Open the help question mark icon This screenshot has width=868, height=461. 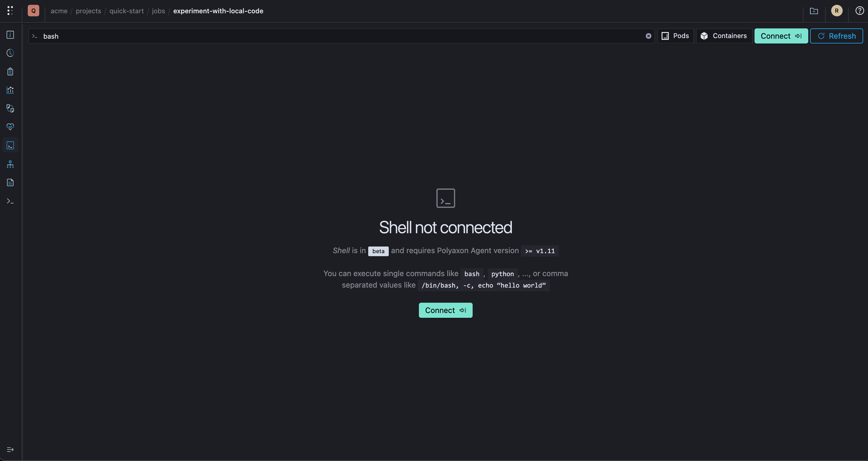[860, 11]
